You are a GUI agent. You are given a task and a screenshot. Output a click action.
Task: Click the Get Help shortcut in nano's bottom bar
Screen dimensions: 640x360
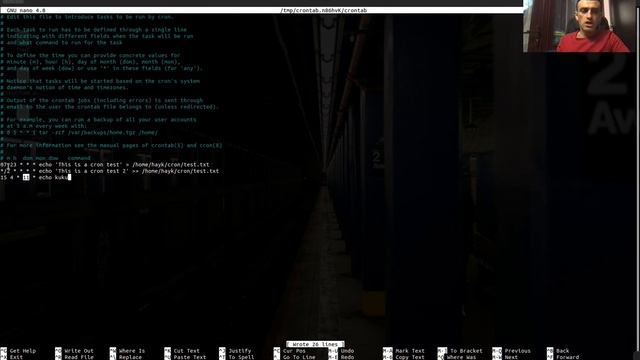[x=18, y=351]
